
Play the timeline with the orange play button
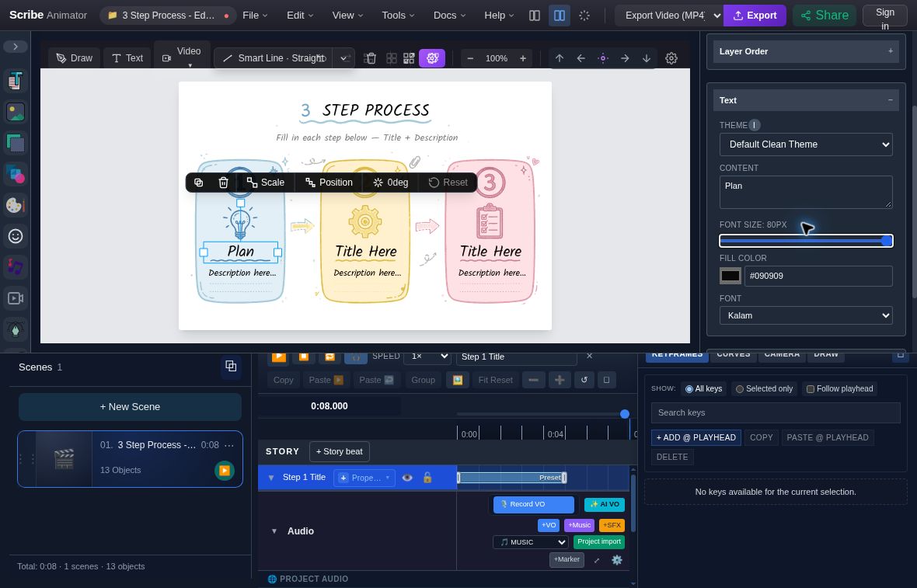[x=279, y=357]
